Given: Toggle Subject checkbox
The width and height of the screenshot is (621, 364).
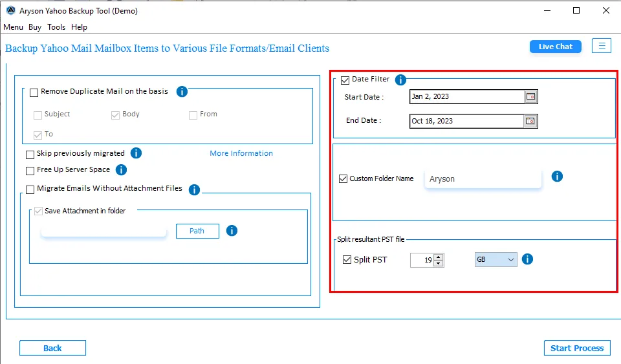Looking at the screenshot, I should (x=38, y=115).
